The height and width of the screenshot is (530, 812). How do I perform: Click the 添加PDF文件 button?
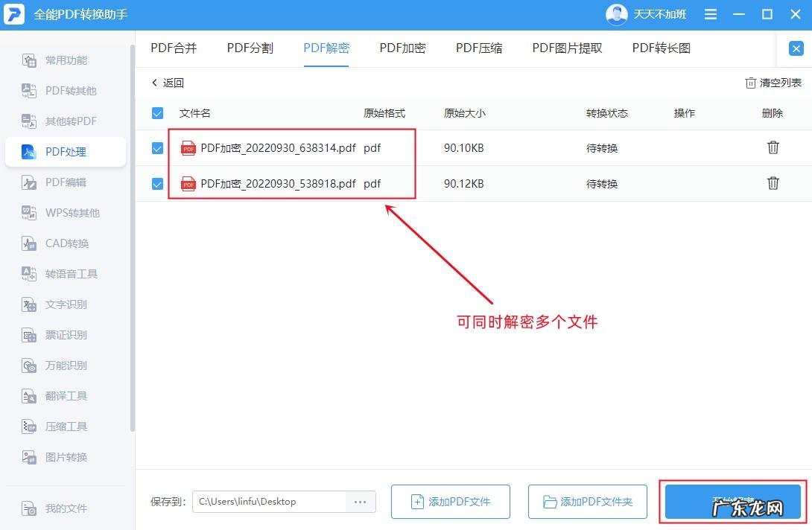pos(450,502)
